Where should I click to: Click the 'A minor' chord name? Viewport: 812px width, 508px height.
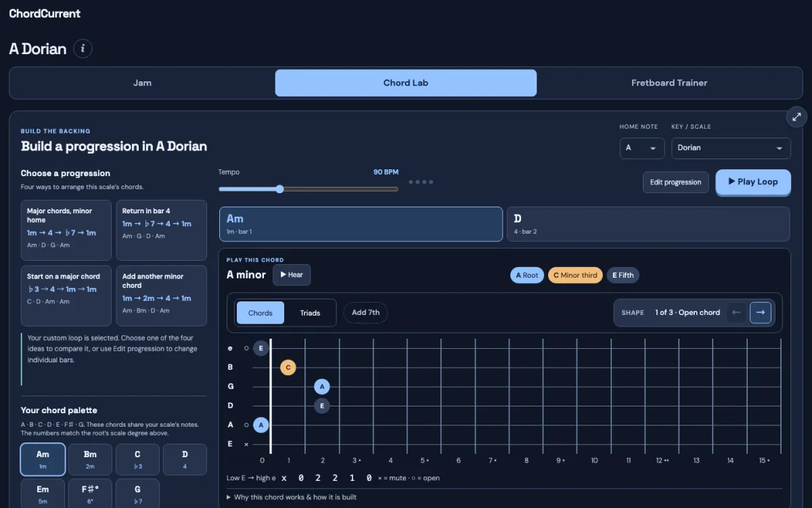coord(246,275)
